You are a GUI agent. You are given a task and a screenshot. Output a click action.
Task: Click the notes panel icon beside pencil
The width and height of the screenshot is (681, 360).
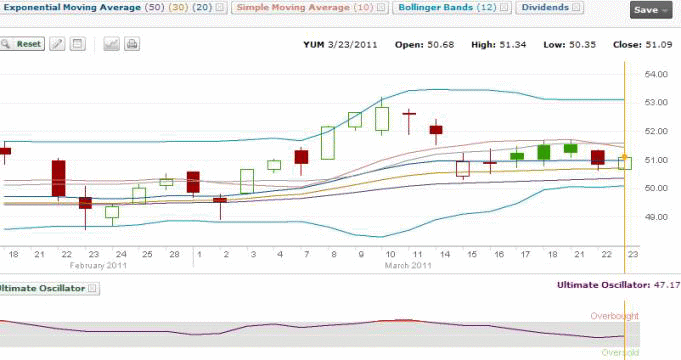click(x=77, y=44)
